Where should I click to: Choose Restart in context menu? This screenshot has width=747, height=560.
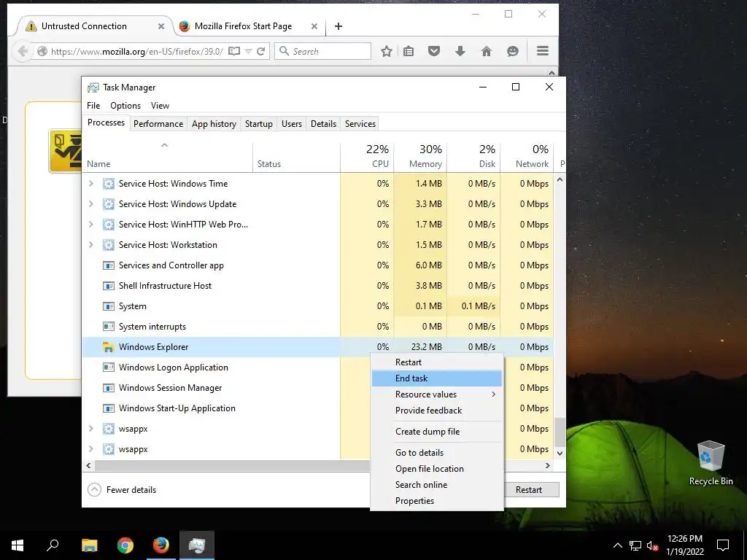click(437, 362)
